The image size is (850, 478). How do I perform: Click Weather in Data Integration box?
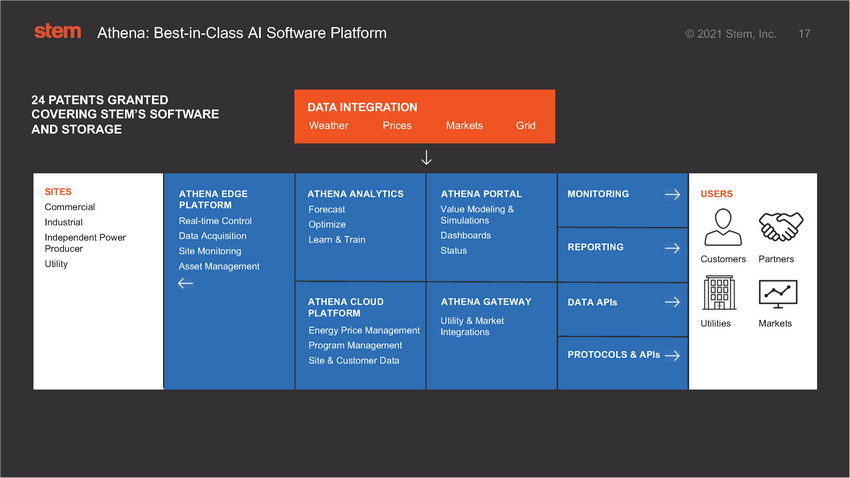[328, 126]
